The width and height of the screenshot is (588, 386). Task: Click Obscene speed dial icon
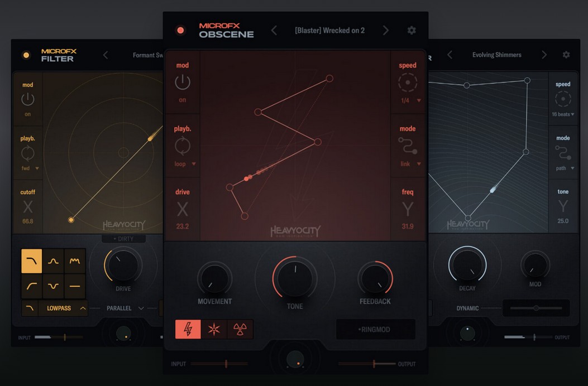(x=408, y=83)
